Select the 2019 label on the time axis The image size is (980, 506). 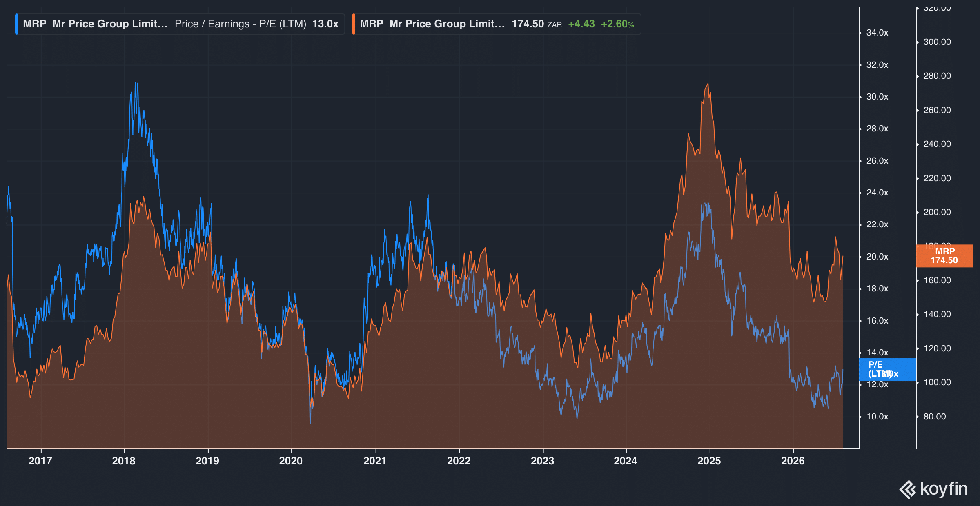[x=207, y=461]
